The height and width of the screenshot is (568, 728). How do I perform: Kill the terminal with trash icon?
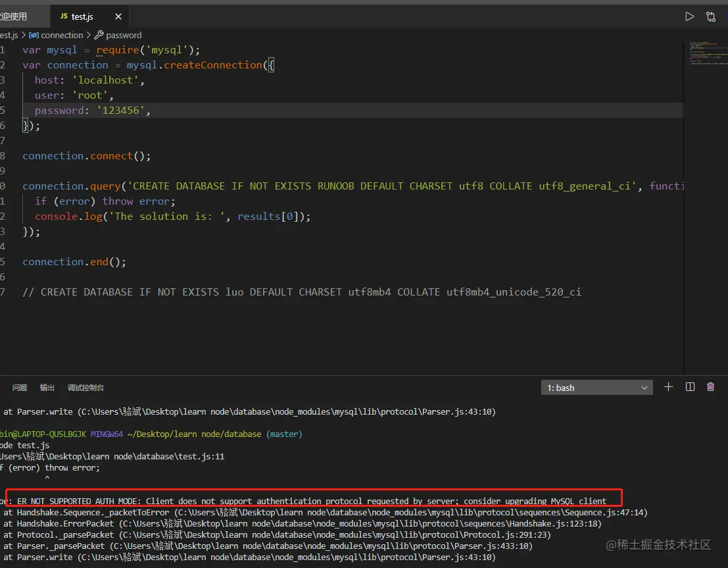(710, 387)
